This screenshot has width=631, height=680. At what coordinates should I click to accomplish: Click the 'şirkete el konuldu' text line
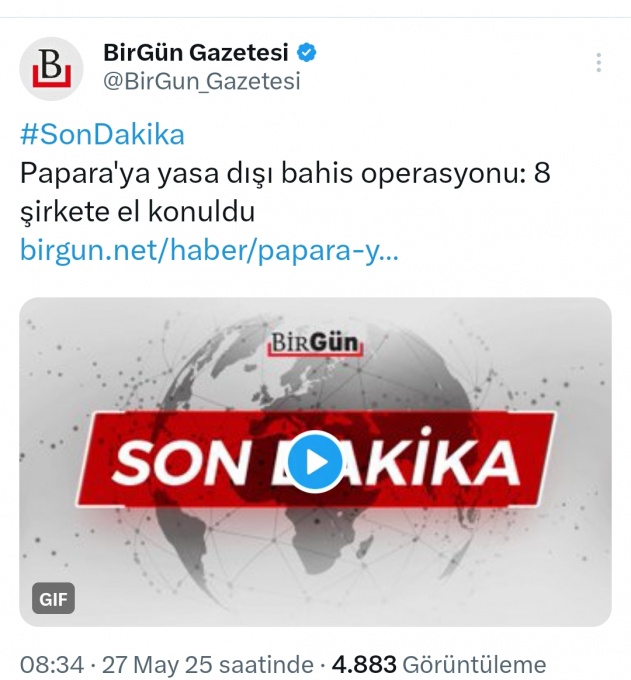tap(137, 212)
